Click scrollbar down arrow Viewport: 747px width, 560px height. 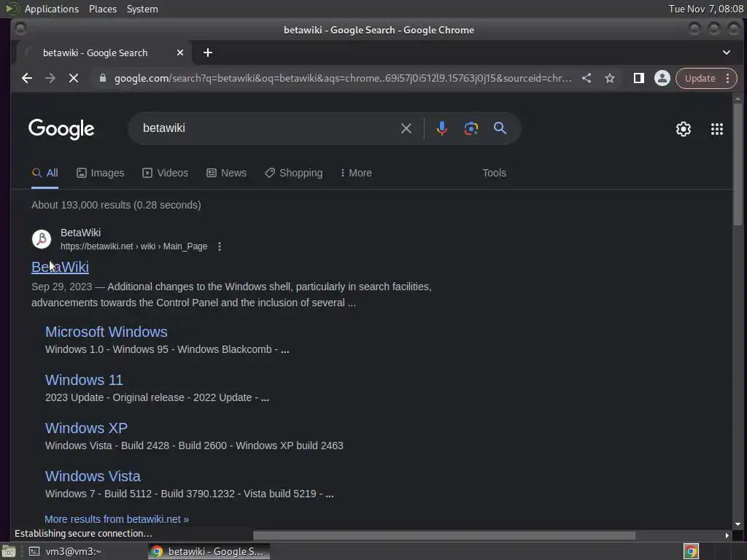click(738, 524)
